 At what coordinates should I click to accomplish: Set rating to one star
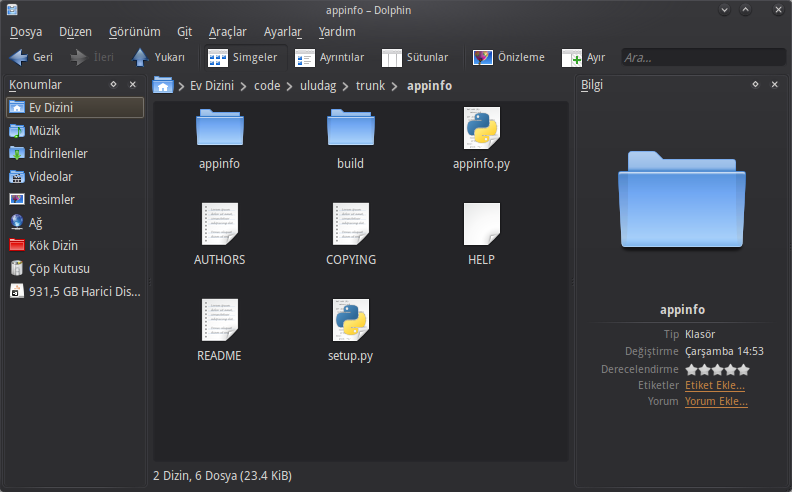[x=691, y=370]
